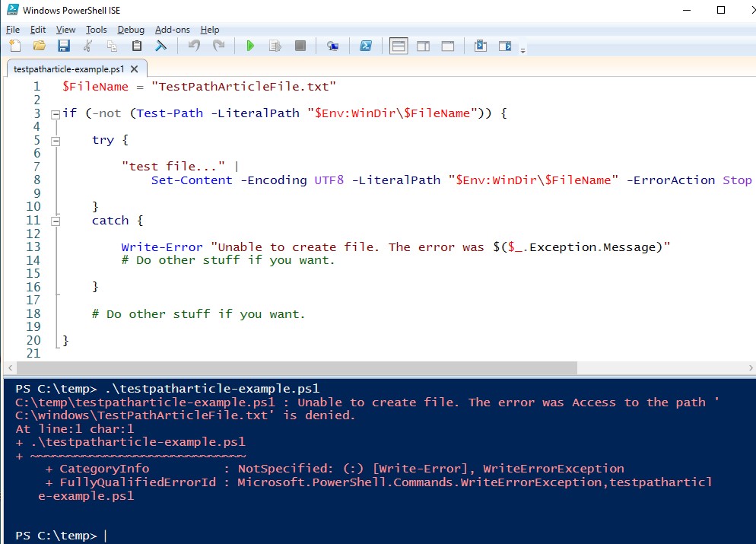Collapse the try block code fold
The image size is (756, 544).
pos(55,140)
